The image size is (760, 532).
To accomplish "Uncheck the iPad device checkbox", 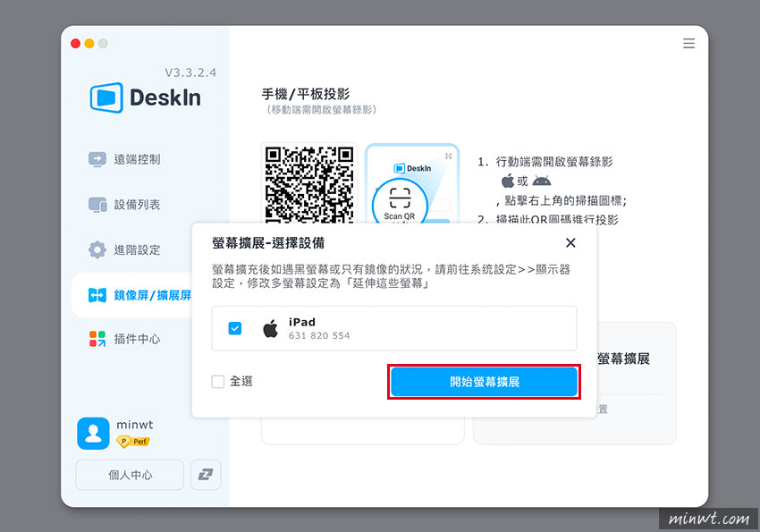I will 234,327.
